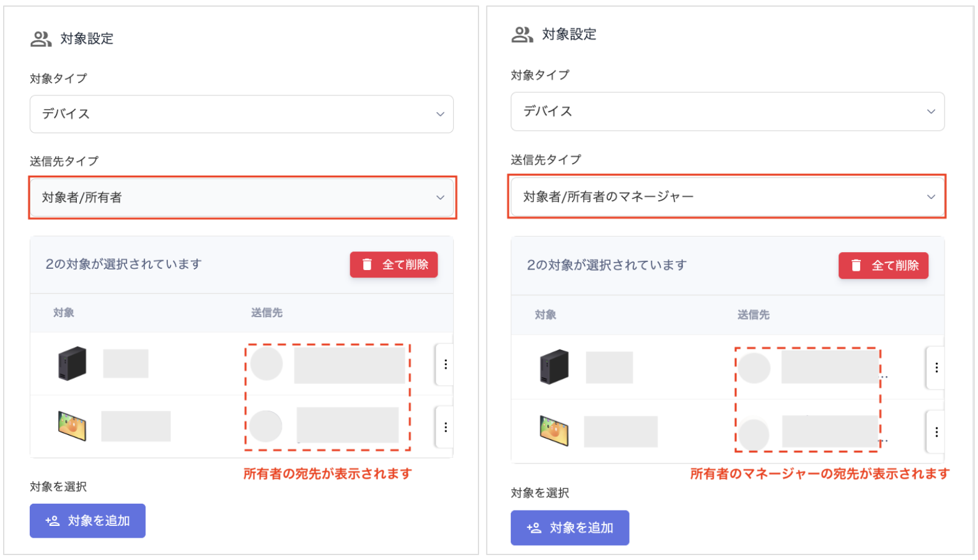Click first recipient avatar in left 送信先 column

(x=267, y=364)
